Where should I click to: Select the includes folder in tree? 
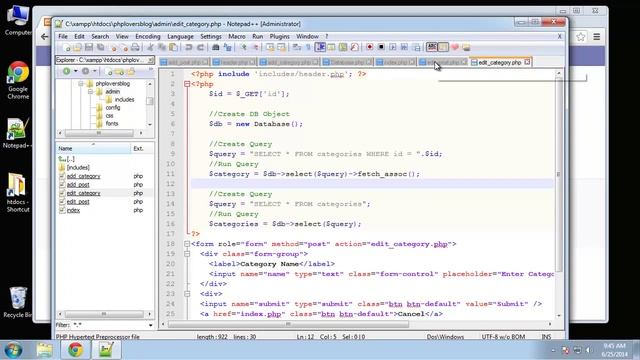(x=124, y=100)
